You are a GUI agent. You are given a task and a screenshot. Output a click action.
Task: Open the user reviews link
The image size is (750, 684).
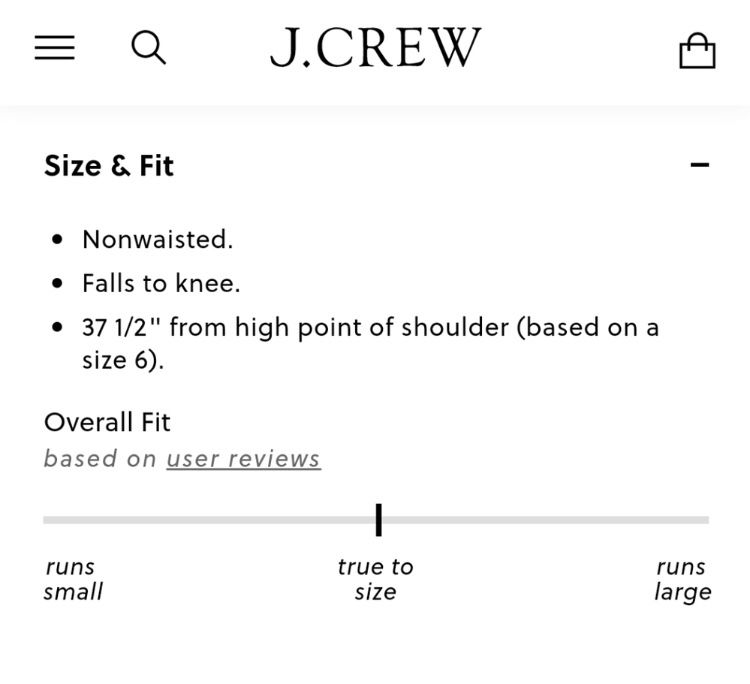[243, 459]
